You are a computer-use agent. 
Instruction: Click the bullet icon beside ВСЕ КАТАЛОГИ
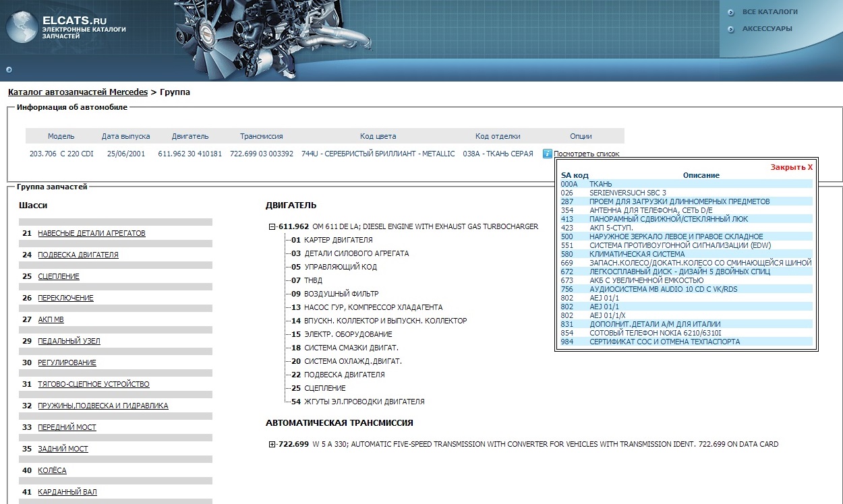pos(731,12)
